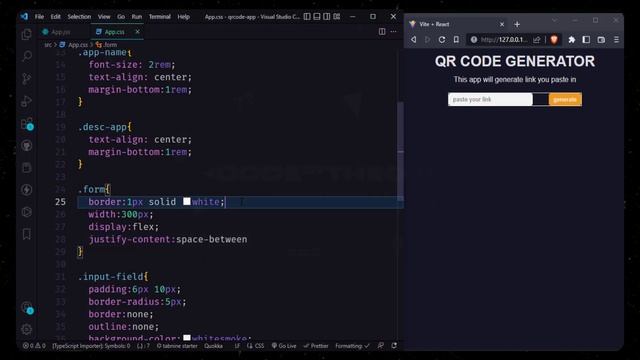Image resolution: width=640 pixels, height=360 pixels.
Task: Toggle the browser sidebar panel
Action: point(586,40)
